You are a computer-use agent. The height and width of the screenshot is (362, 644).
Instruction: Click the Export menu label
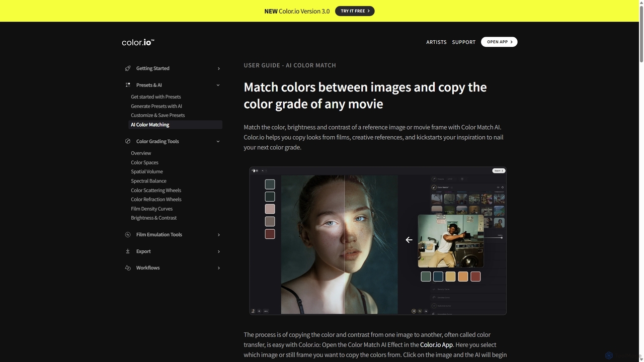pos(143,251)
